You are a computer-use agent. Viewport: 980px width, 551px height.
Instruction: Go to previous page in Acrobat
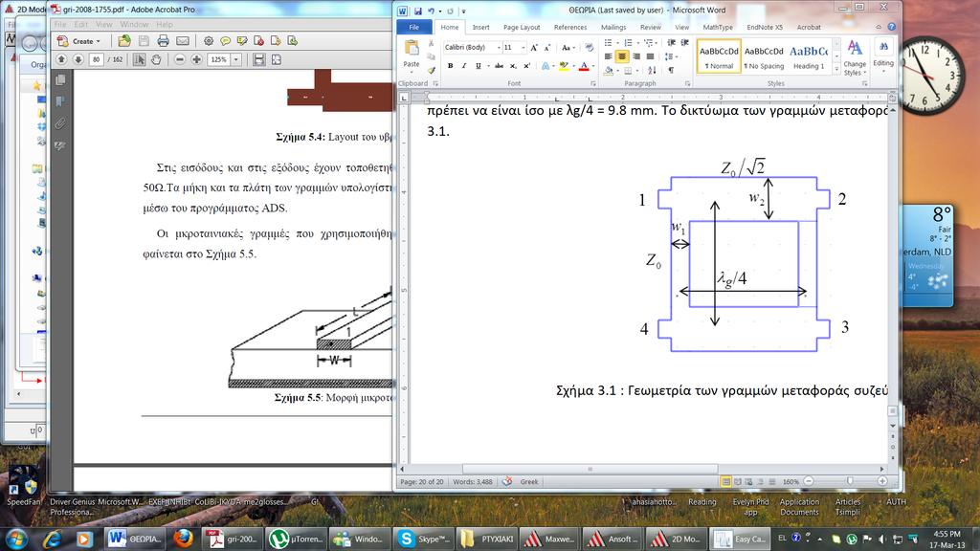click(x=61, y=59)
